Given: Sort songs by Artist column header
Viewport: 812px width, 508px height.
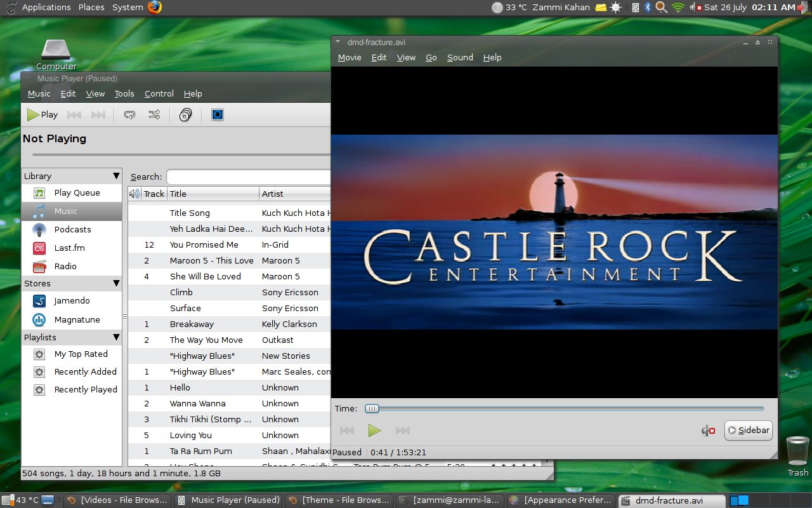Looking at the screenshot, I should tap(295, 194).
